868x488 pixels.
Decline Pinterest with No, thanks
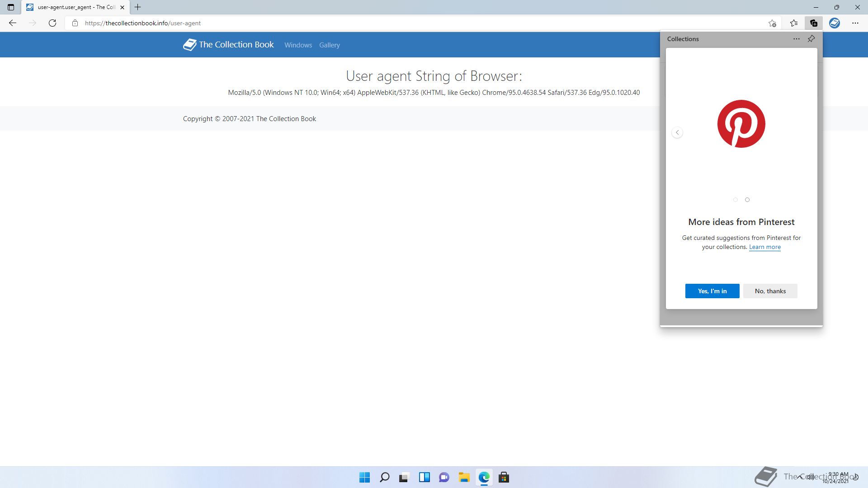[x=770, y=291]
